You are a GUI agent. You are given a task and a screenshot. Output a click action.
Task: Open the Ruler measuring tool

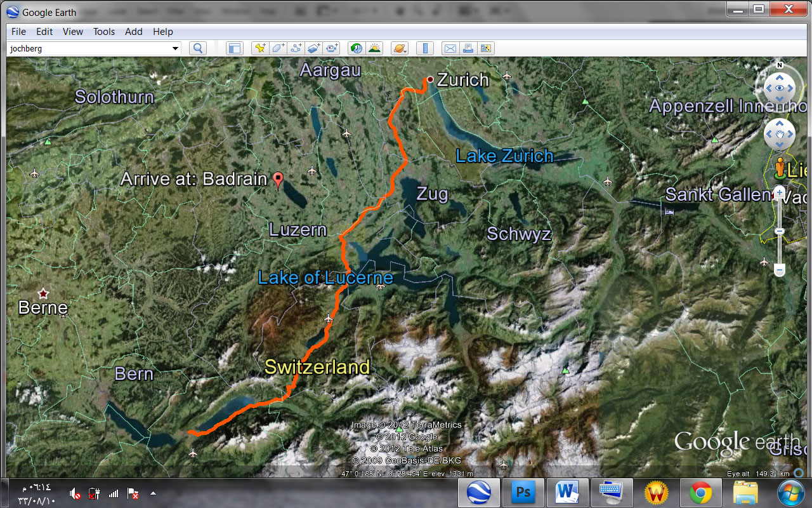tap(425, 48)
